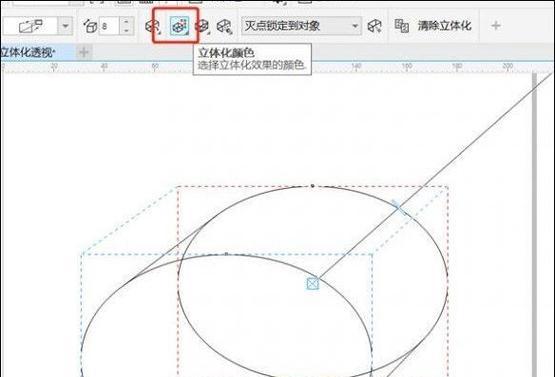Screen dimensions: 555x377
Task: Open the extrusion color (立体化颜色) picker
Action: click(179, 26)
